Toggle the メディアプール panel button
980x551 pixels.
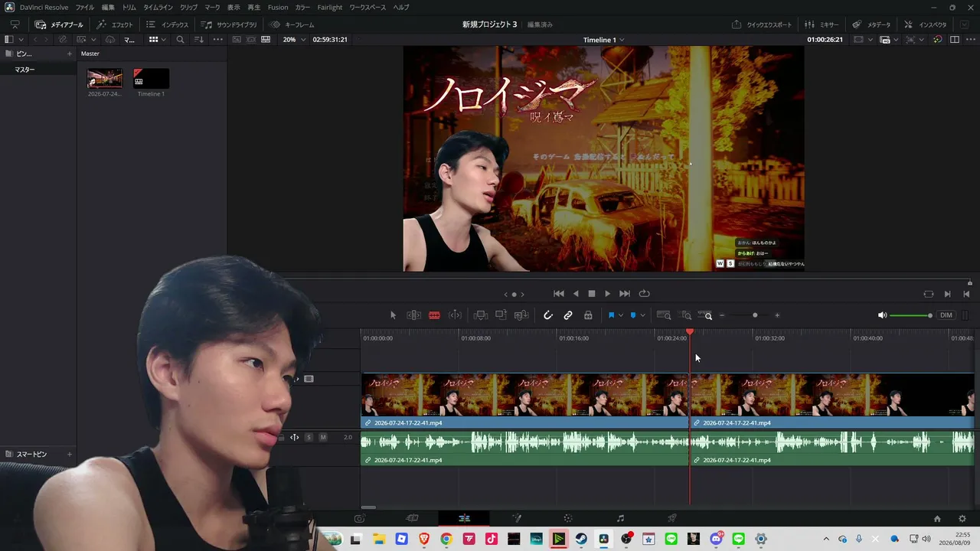[59, 24]
